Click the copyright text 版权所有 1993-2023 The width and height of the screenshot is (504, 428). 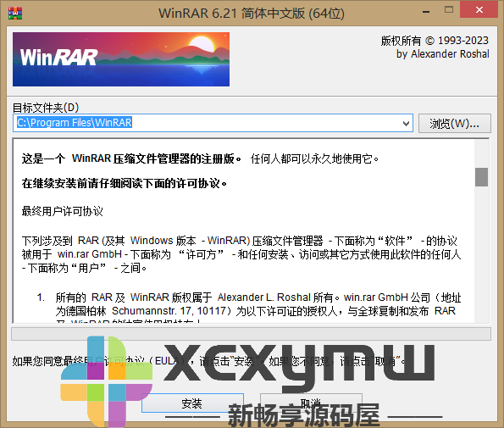click(x=435, y=41)
